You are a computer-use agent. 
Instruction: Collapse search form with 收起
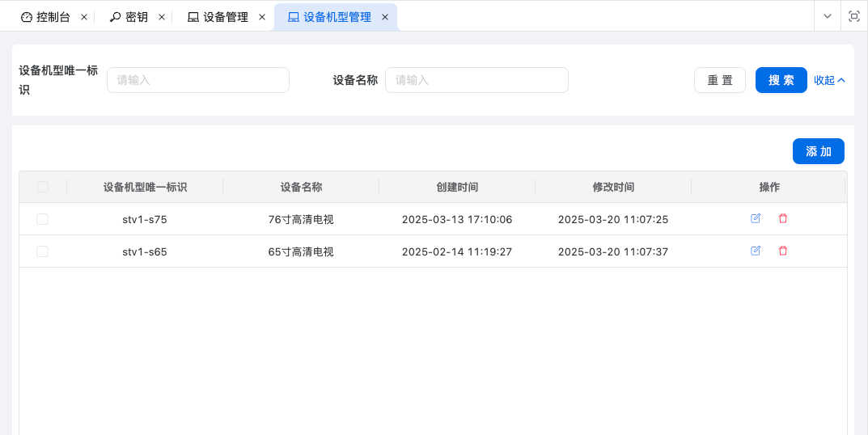[x=829, y=80]
